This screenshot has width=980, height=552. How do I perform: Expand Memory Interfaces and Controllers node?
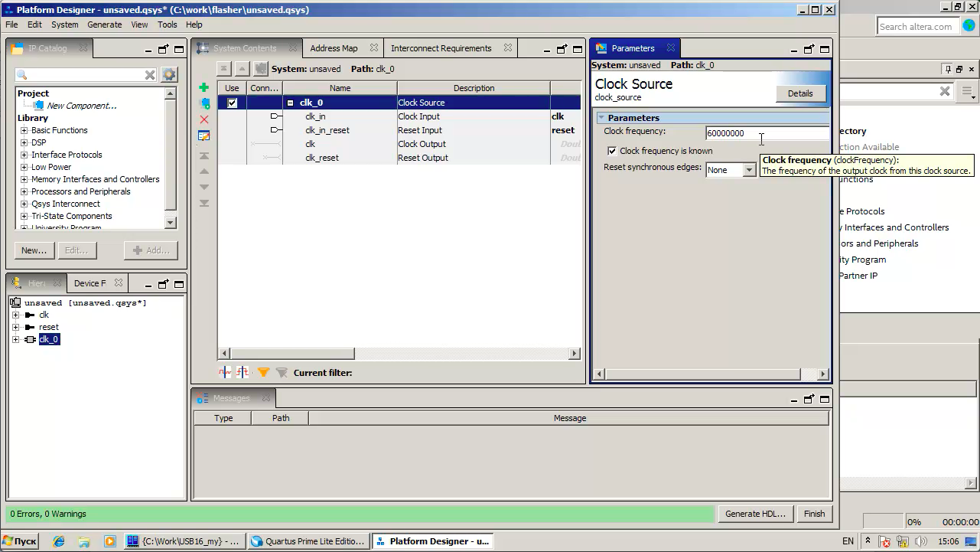tap(24, 179)
